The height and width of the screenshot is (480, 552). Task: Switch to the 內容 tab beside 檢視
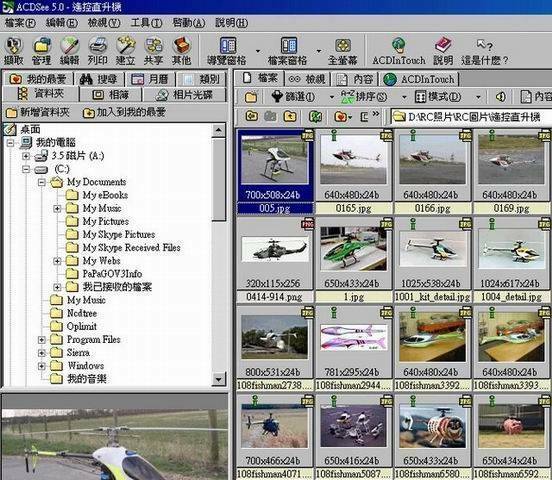tap(354, 79)
